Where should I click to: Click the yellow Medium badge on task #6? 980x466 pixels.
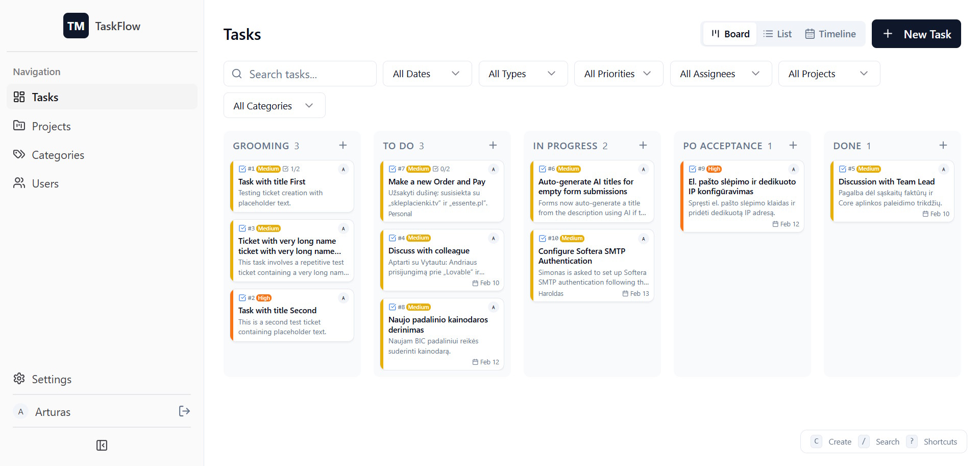[569, 169]
